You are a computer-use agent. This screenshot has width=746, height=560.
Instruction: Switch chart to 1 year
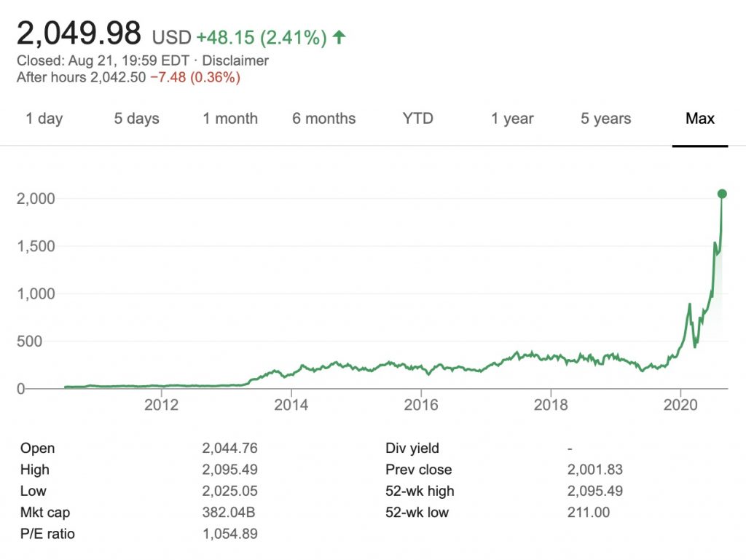(x=512, y=119)
